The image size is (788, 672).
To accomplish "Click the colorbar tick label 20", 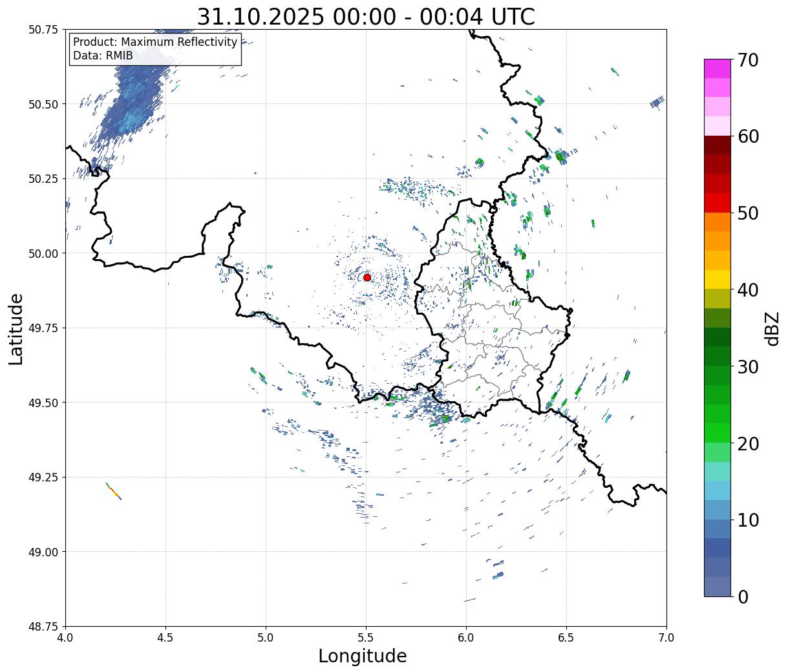I will pyautogui.click(x=748, y=444).
